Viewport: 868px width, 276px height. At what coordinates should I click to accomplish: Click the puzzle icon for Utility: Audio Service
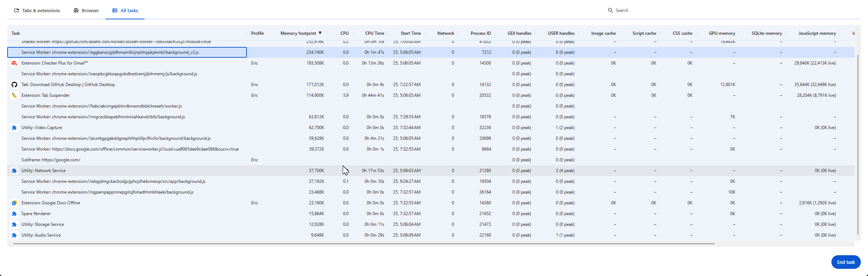click(14, 235)
